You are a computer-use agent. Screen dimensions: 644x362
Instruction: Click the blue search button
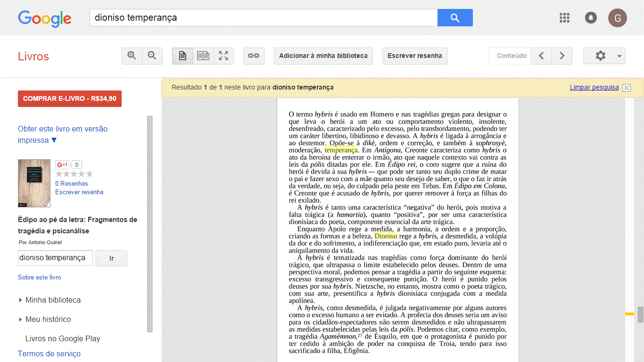coord(454,18)
